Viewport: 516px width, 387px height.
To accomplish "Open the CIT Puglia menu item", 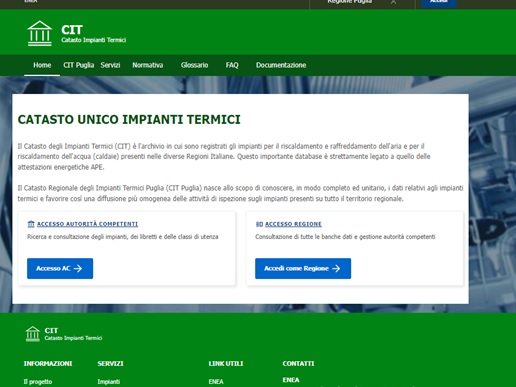I will pyautogui.click(x=79, y=65).
